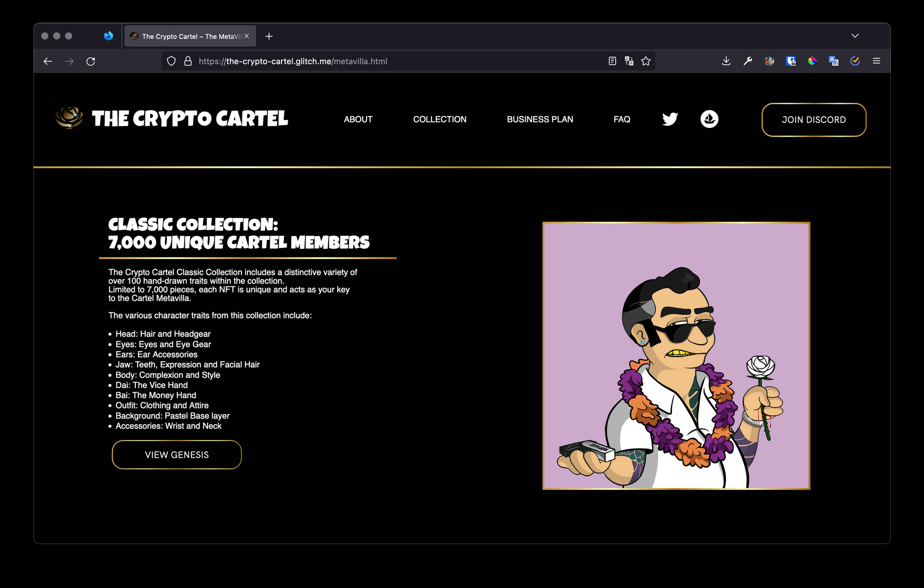Expand the list all tabs chevron
Viewport: 924px width, 588px height.
pos(855,36)
